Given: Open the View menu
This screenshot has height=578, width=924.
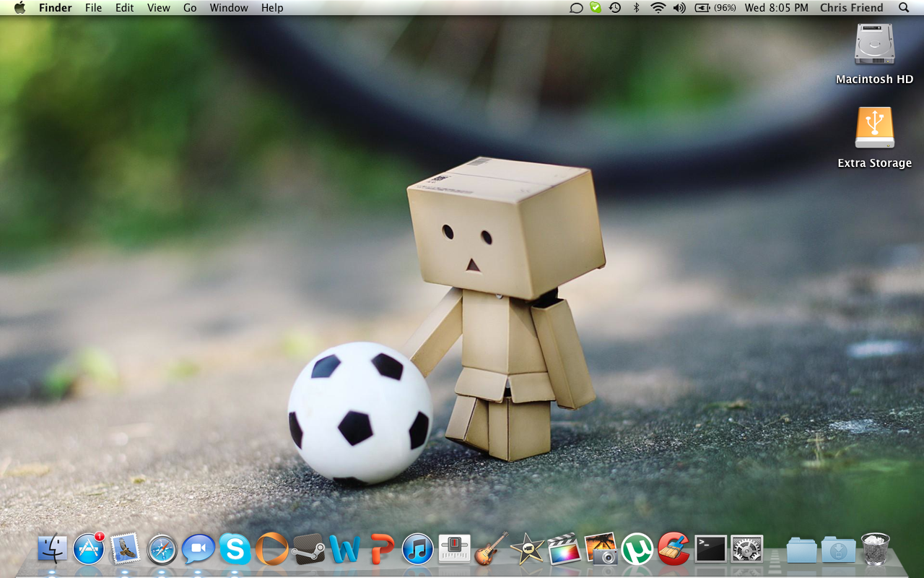Looking at the screenshot, I should tap(159, 8).
